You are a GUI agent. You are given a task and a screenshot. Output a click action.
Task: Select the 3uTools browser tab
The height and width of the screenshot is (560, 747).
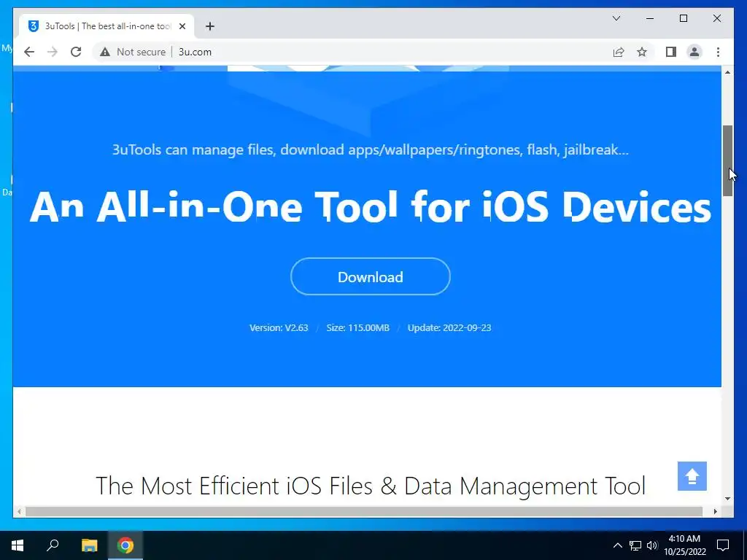(x=107, y=26)
